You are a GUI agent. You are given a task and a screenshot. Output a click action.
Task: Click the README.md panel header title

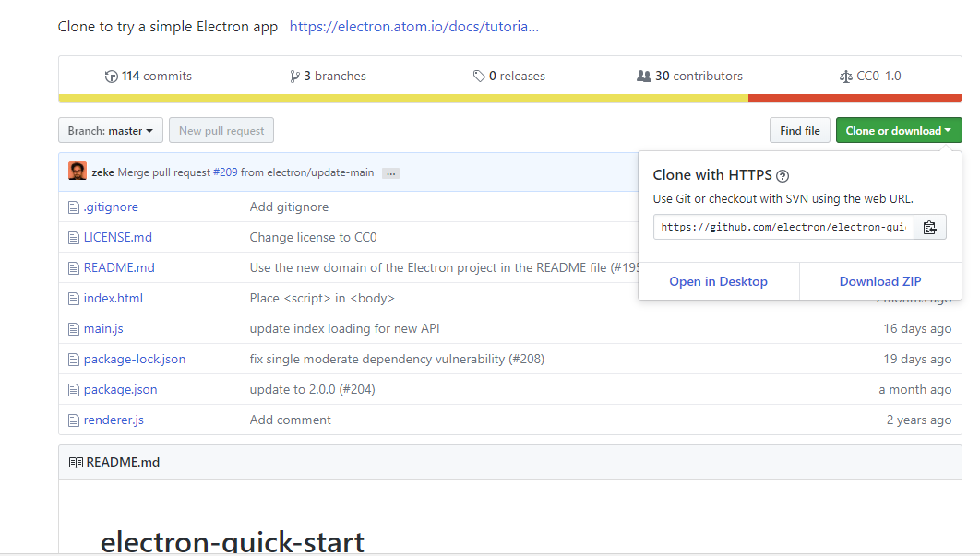pyautogui.click(x=123, y=463)
